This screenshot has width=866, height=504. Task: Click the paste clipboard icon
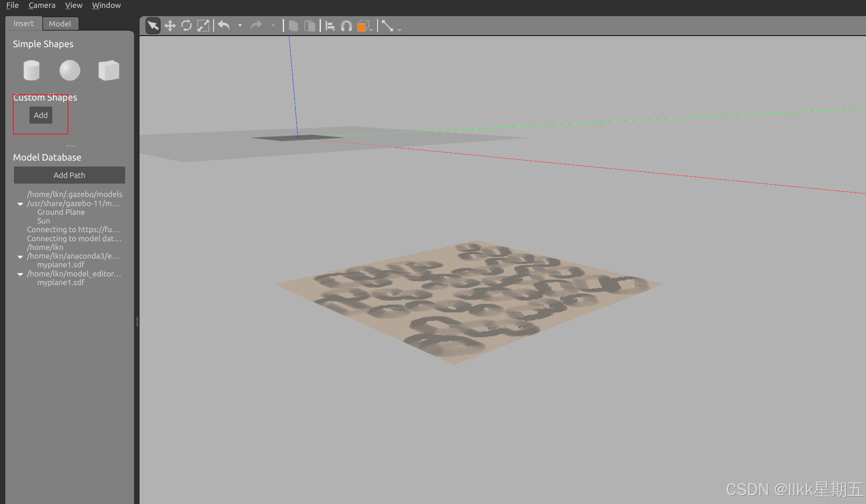pyautogui.click(x=310, y=26)
